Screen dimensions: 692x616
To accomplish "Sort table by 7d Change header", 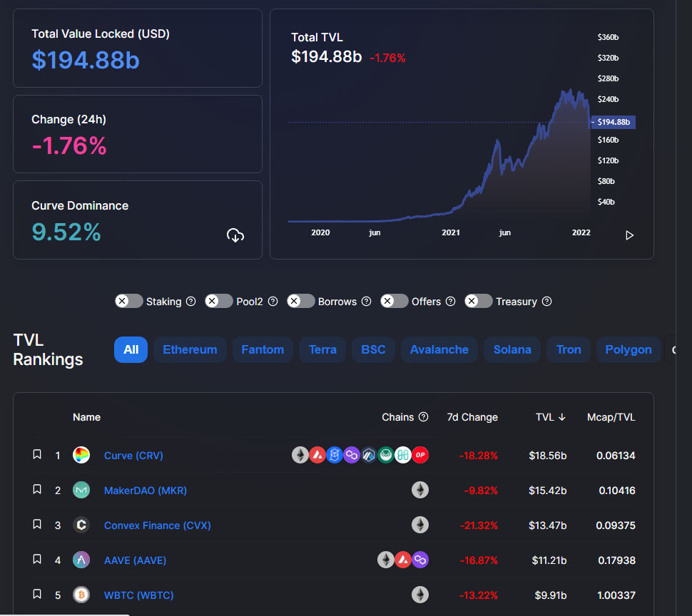I will [x=472, y=417].
